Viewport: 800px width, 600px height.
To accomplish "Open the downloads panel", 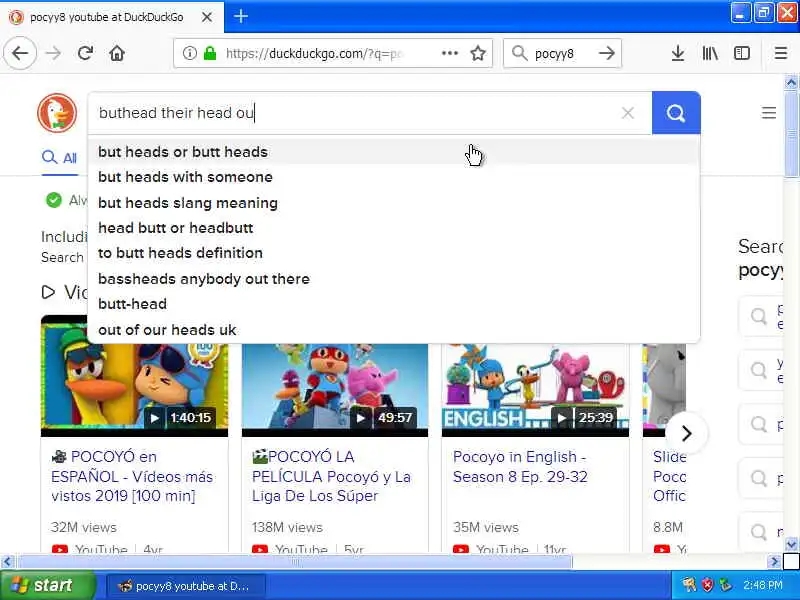I will pyautogui.click(x=678, y=53).
